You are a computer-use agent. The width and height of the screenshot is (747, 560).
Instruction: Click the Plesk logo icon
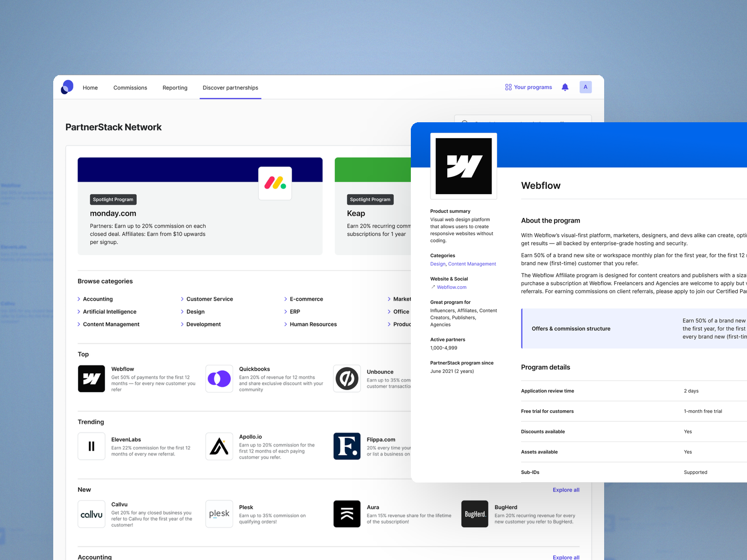219,514
